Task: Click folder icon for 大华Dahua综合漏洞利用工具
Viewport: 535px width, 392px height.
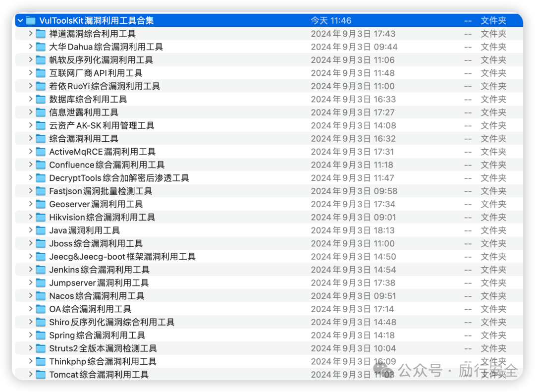Action: click(x=41, y=47)
